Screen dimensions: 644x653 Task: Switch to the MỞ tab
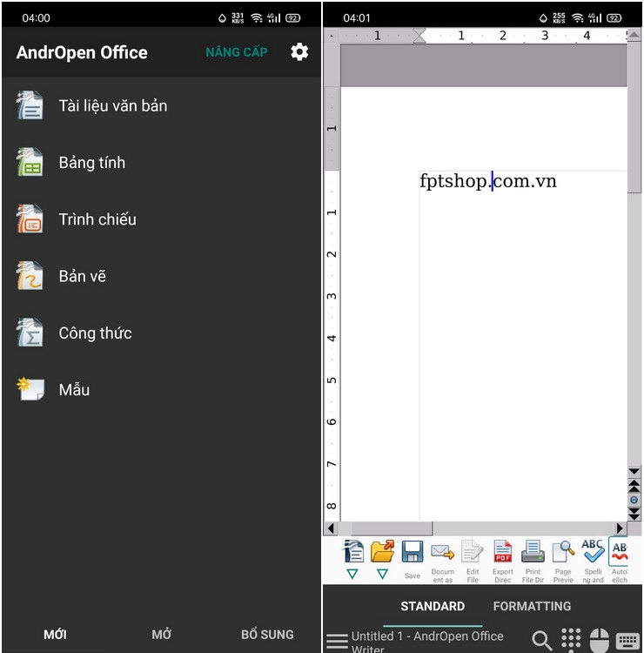tap(161, 634)
